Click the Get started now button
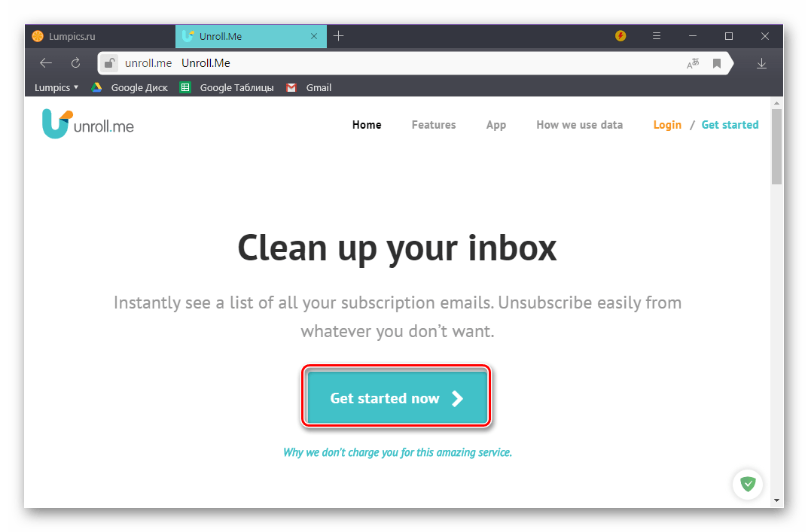Image resolution: width=808 pixels, height=532 pixels. 397,397
